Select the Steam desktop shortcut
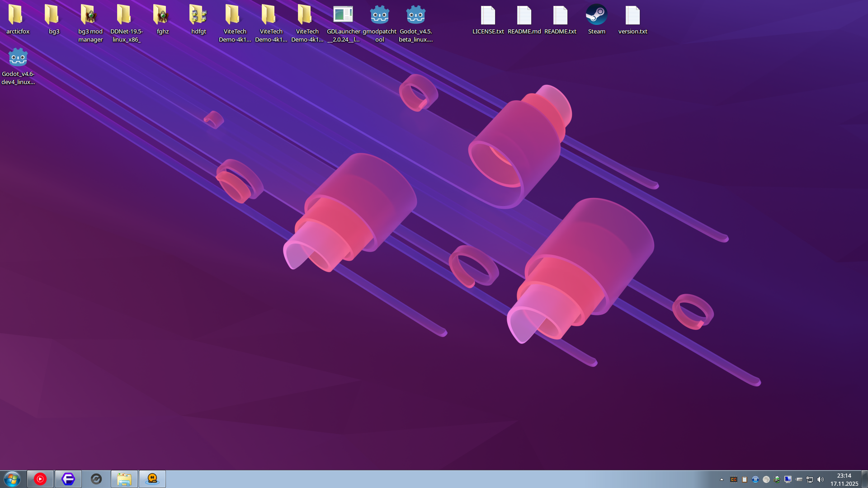Screen dimensions: 868x488 coord(596,20)
